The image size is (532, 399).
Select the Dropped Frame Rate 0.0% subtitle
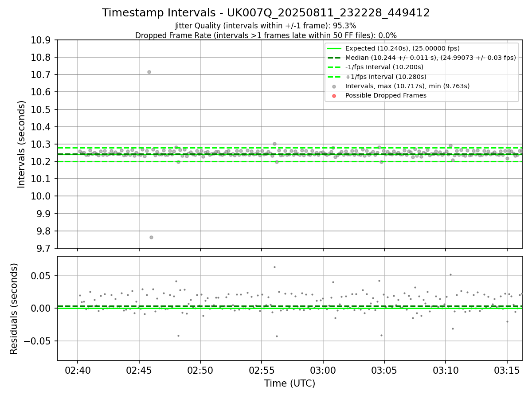[266, 35]
